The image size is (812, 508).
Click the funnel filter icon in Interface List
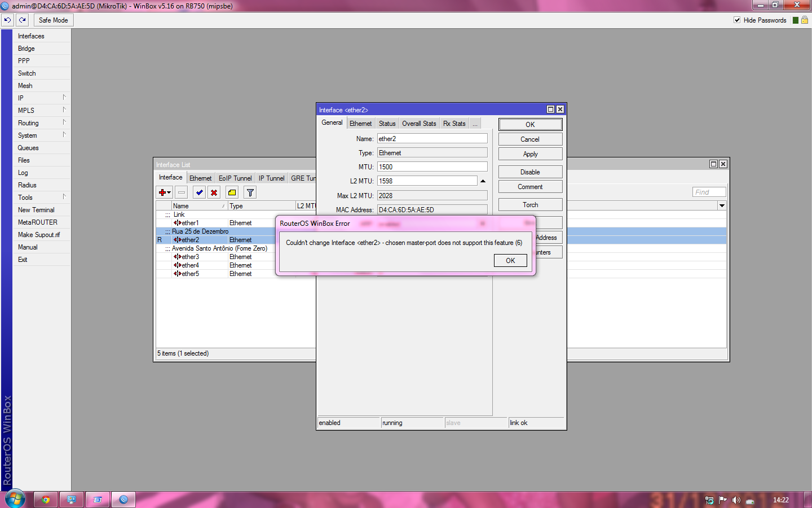pos(250,192)
